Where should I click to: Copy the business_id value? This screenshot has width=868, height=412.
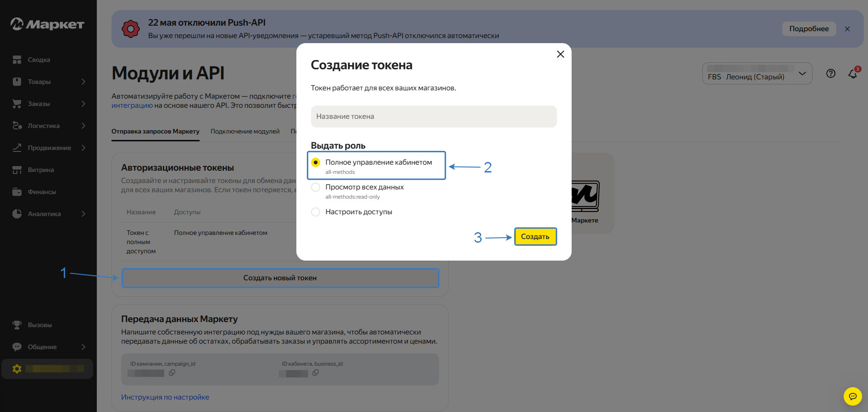(x=316, y=373)
